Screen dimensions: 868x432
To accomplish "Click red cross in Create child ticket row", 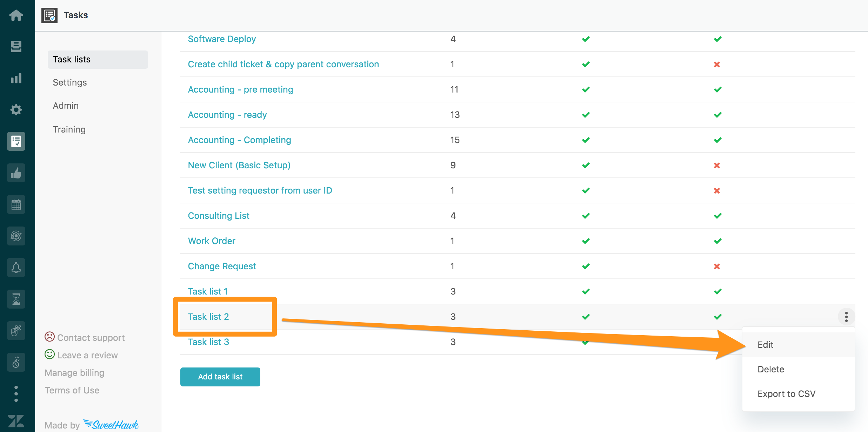I will click(x=717, y=65).
